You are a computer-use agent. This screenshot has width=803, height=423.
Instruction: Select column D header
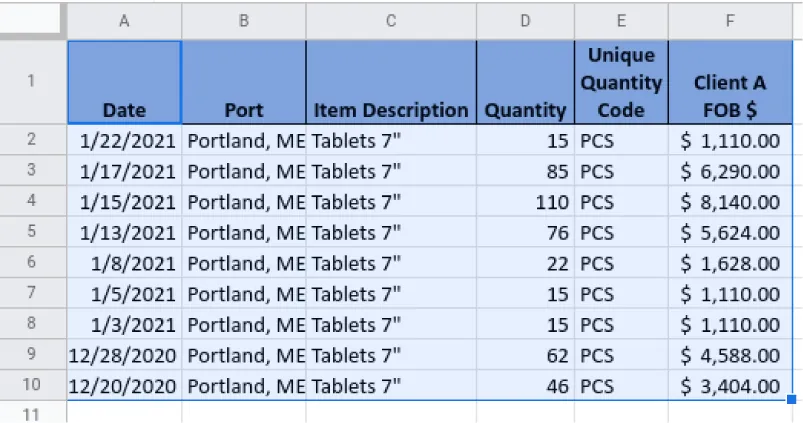point(525,20)
